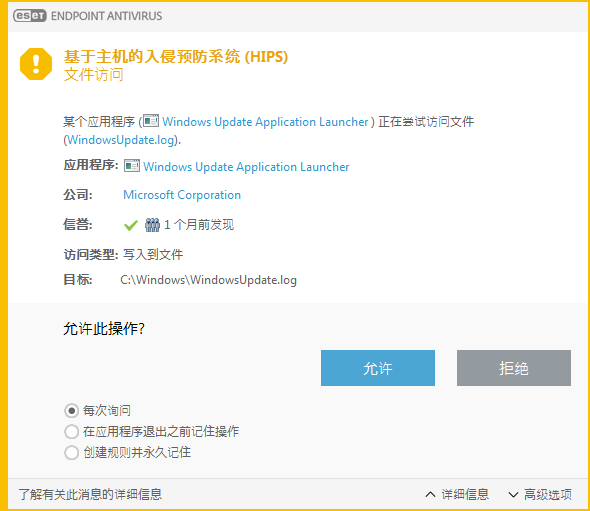Click the 写入到文件 access type text

153,255
